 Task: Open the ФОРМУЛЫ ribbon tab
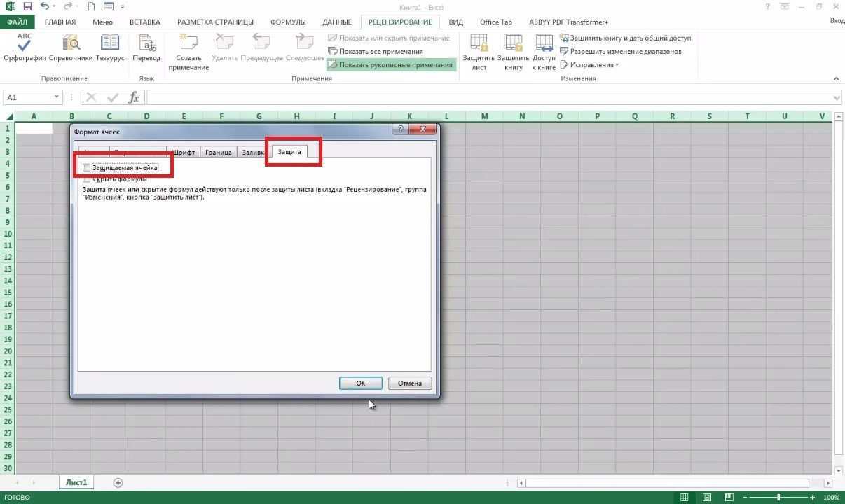287,22
